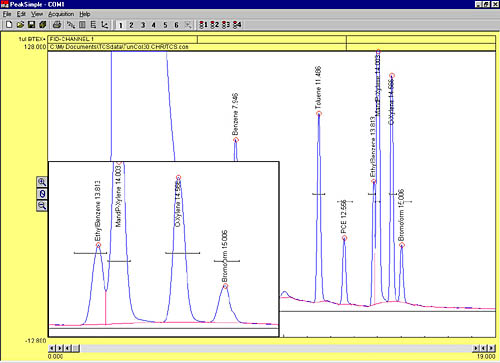Toggle channel 2 display button
Screen dimensions: 500x363
point(132,25)
